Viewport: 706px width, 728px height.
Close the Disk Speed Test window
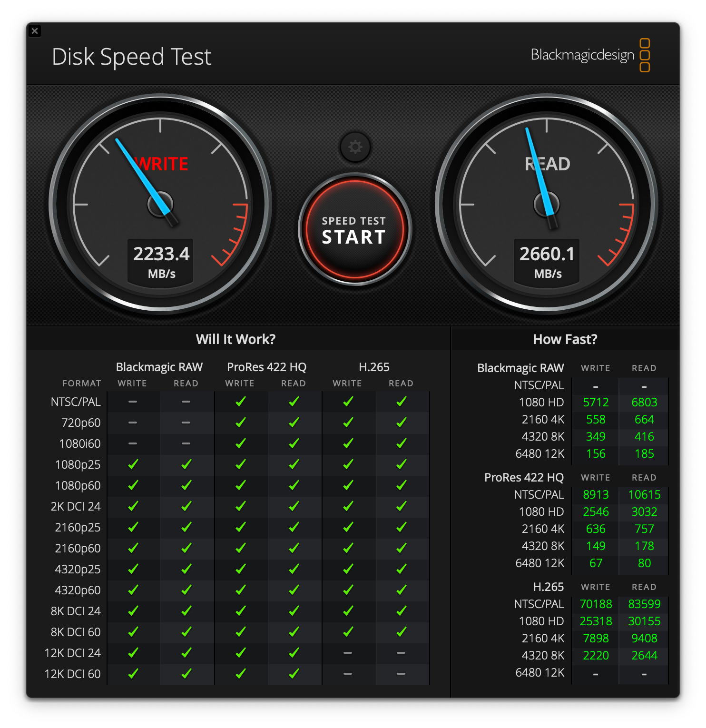pos(35,31)
